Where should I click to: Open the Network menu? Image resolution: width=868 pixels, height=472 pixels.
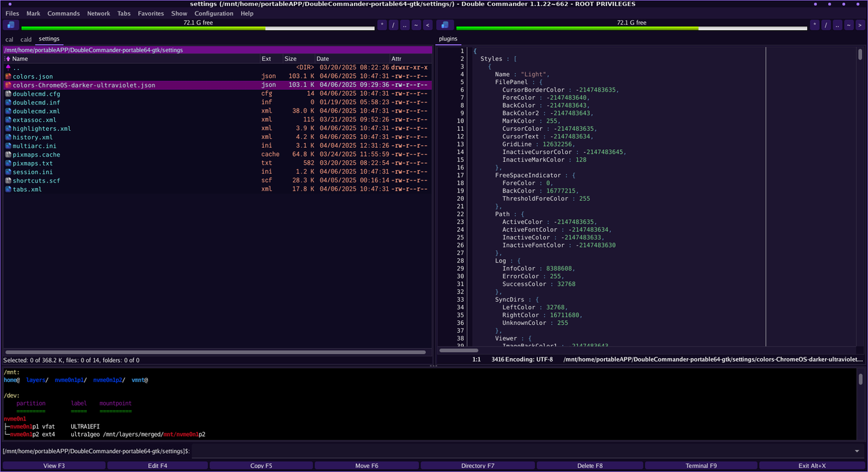click(98, 14)
